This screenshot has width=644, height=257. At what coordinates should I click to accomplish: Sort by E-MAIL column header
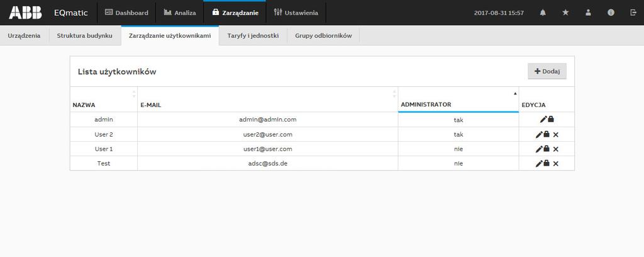coord(267,100)
